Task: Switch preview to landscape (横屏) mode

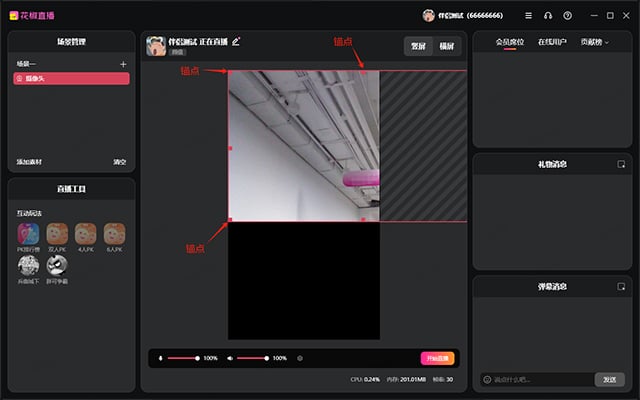Action: tap(447, 46)
